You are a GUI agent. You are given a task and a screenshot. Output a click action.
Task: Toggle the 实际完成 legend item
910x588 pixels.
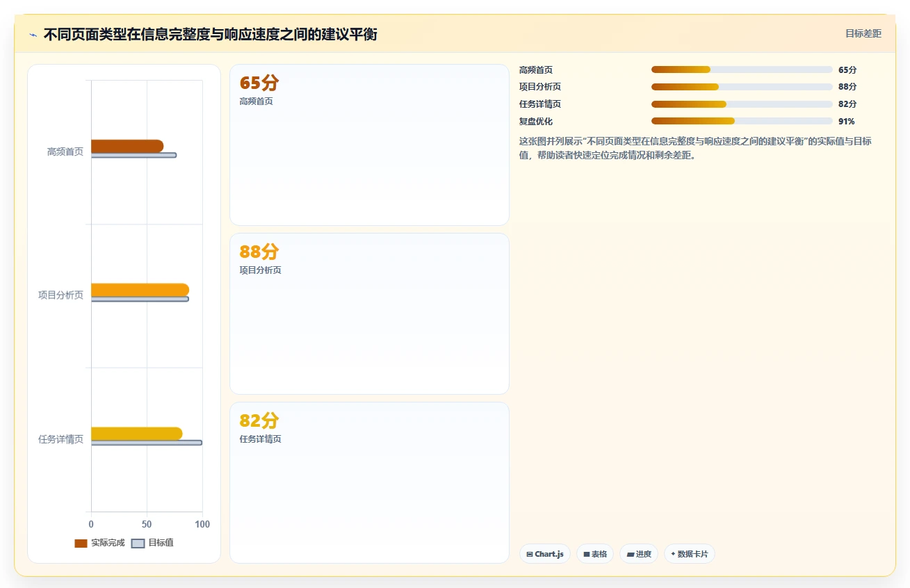[99, 543]
